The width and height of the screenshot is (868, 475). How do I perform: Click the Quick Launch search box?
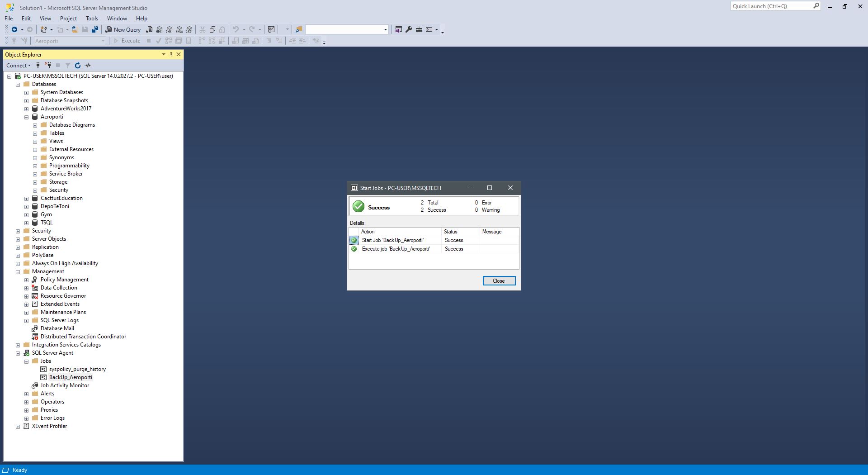pyautogui.click(x=775, y=6)
